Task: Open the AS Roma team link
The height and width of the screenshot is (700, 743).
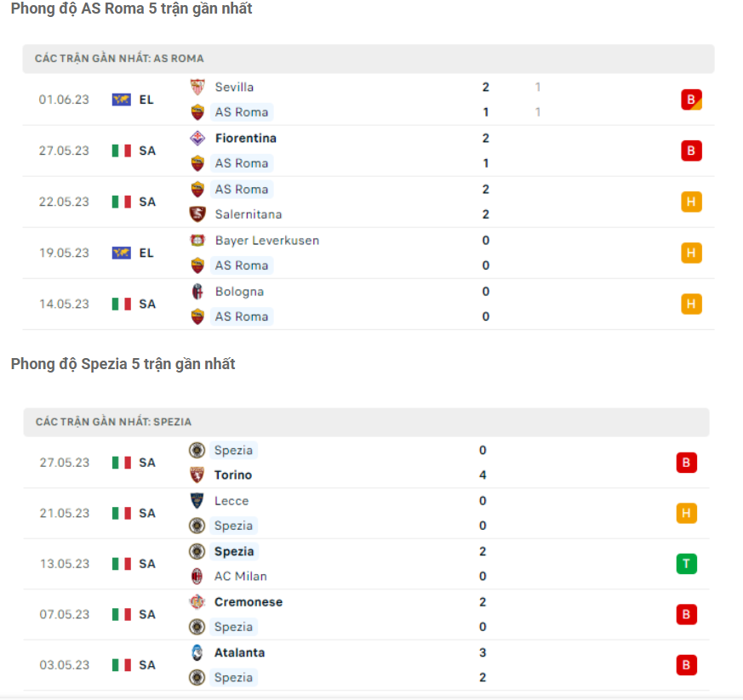Action: pyautogui.click(x=242, y=111)
